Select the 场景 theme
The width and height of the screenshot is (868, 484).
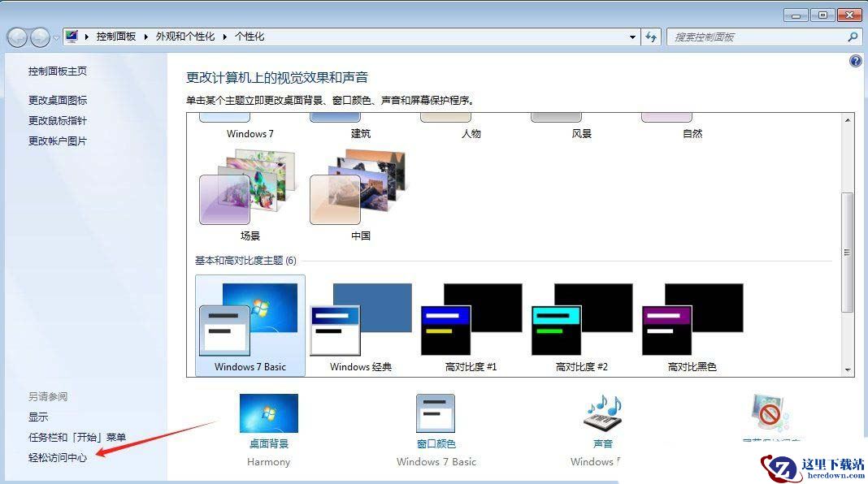click(250, 195)
